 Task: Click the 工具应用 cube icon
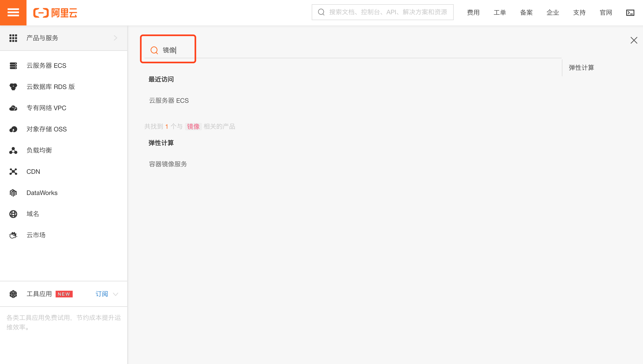pos(13,294)
